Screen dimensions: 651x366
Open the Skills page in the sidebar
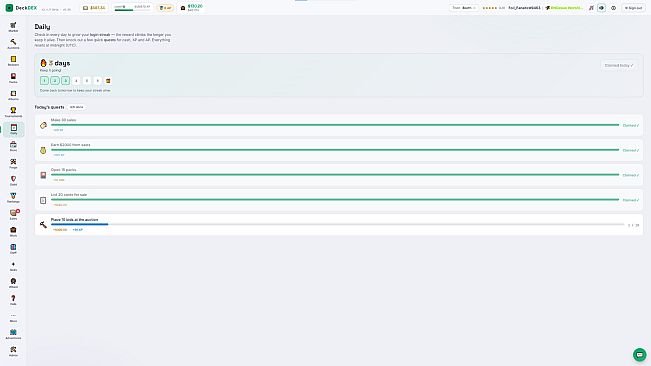pyautogui.click(x=13, y=266)
